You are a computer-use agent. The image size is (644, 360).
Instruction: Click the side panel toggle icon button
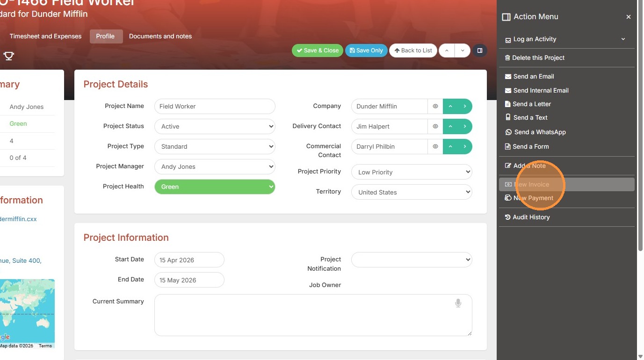pos(480,50)
